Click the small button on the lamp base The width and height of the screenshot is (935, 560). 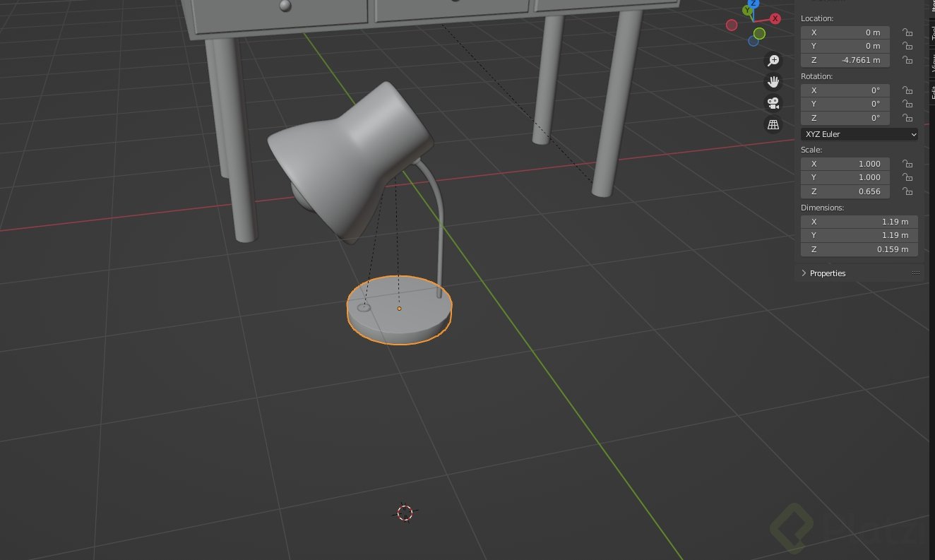[x=364, y=307]
